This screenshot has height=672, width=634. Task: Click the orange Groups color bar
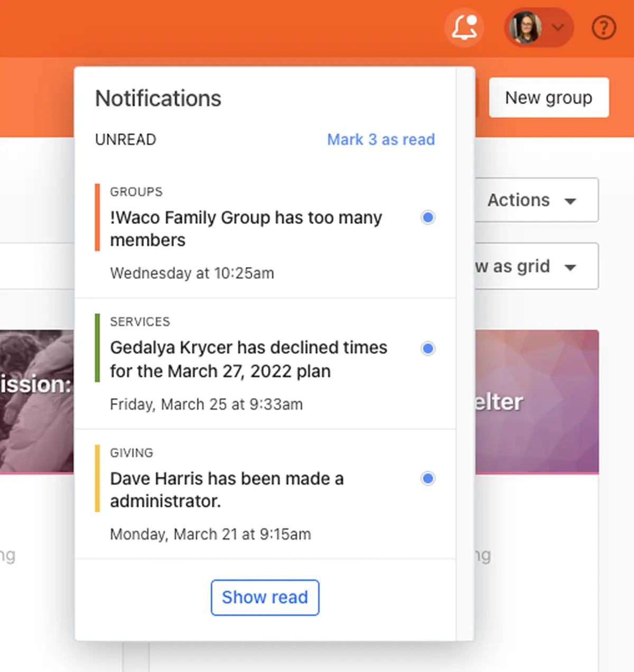point(97,217)
